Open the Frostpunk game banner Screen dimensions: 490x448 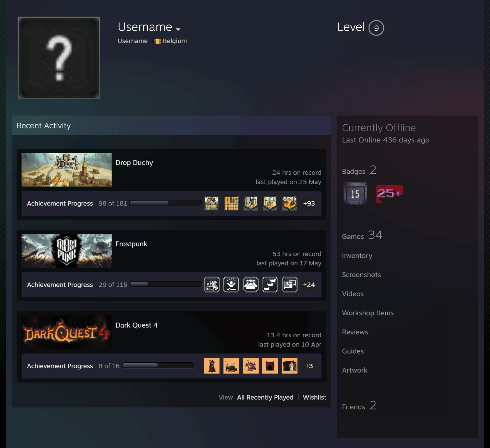pos(67,251)
